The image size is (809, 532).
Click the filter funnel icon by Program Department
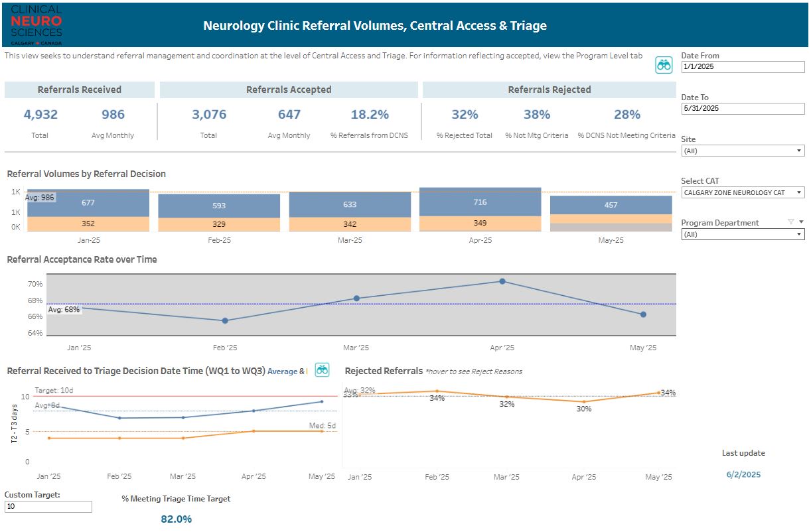click(x=790, y=222)
